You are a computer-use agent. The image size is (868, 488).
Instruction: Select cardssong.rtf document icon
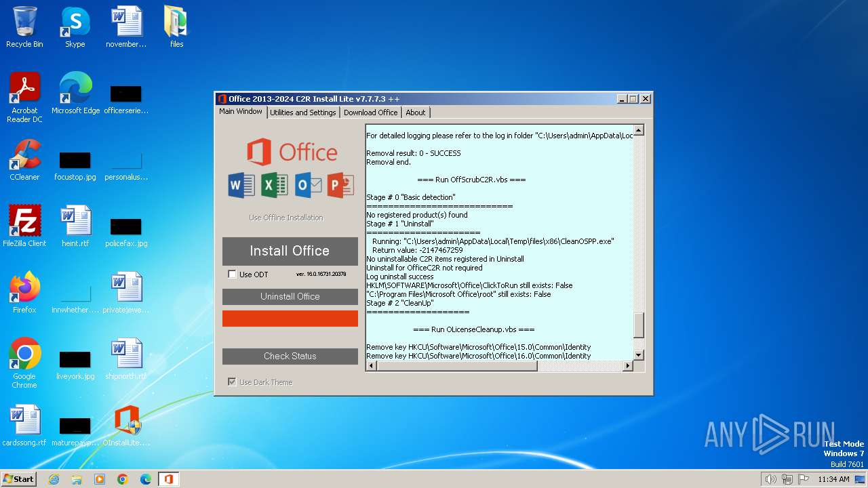coord(24,426)
